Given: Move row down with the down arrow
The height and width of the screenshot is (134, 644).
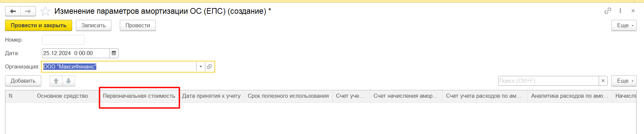Looking at the screenshot, I should click(68, 81).
